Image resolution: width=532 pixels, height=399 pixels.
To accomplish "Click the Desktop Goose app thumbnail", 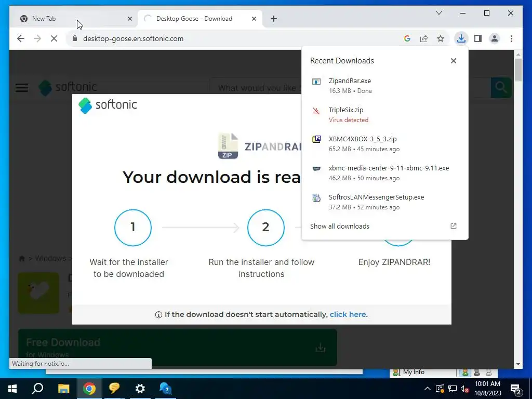I will (x=38, y=293).
